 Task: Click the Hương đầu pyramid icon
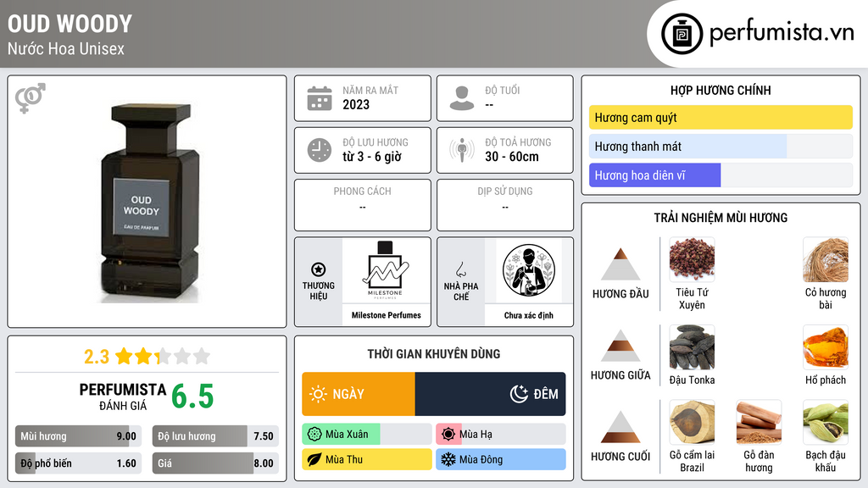(620, 264)
